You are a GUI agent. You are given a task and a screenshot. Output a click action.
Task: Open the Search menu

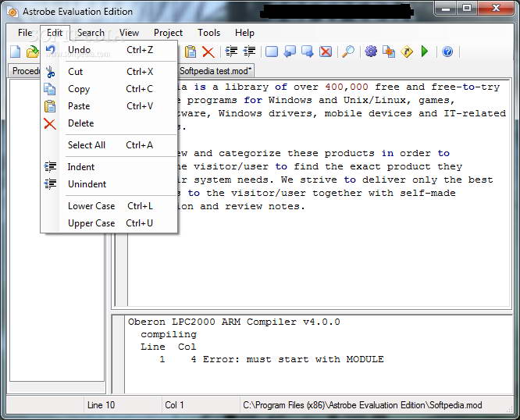coord(91,33)
